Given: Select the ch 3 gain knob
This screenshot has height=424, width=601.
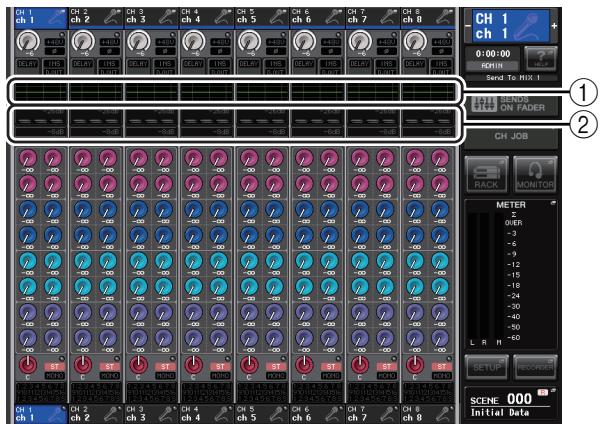Looking at the screenshot, I should click(x=139, y=41).
